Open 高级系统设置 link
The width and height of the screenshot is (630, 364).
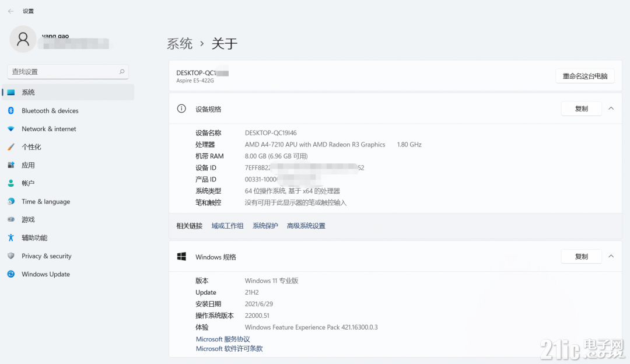(306, 226)
